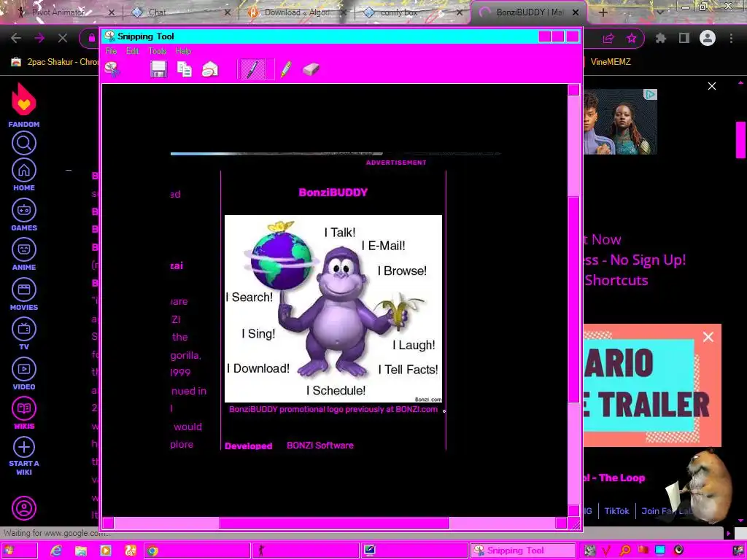Click the BONZI Software link in snip
The height and width of the screenshot is (560, 747).
[320, 446]
